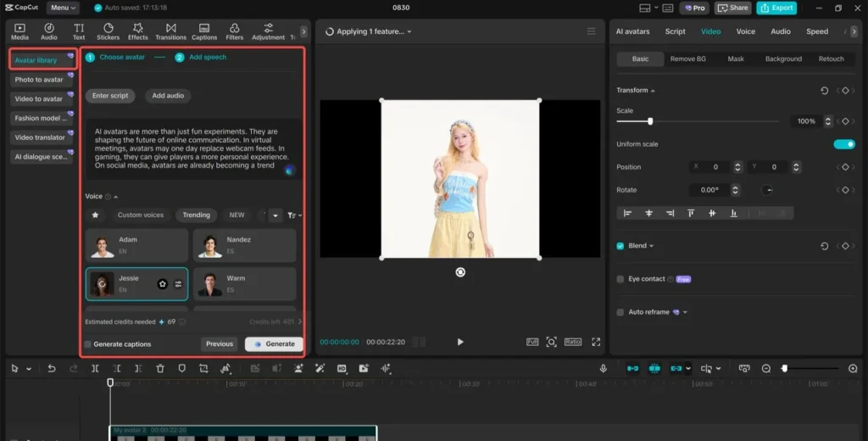Toggle clip linkage in timeline
The image size is (868, 441).
click(x=676, y=368)
